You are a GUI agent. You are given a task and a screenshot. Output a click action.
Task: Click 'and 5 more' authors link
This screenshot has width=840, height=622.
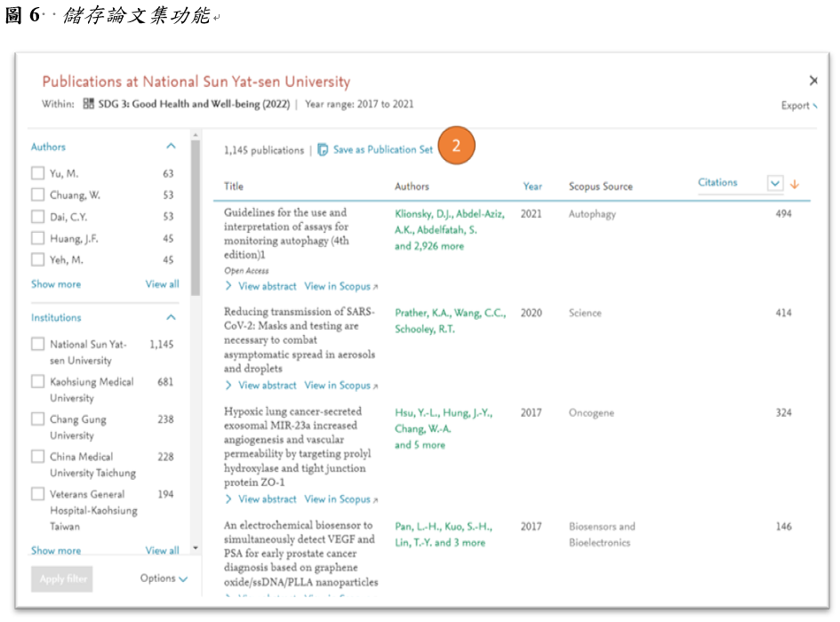pyautogui.click(x=420, y=444)
